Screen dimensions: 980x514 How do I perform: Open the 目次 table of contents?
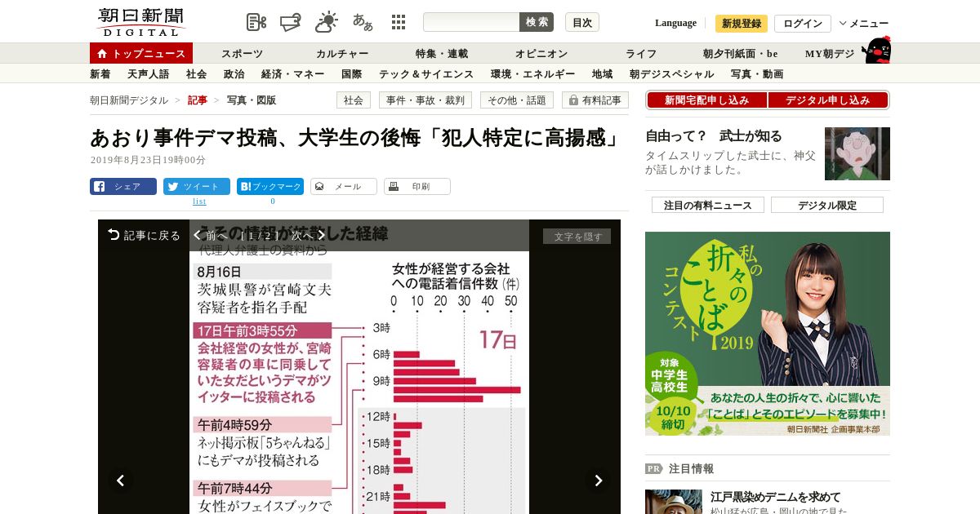pos(582,22)
